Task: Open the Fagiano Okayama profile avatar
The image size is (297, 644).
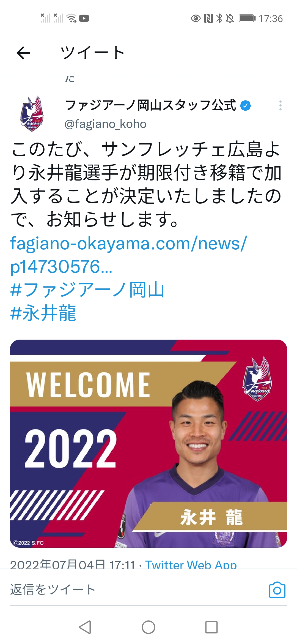Action: pos(32,113)
